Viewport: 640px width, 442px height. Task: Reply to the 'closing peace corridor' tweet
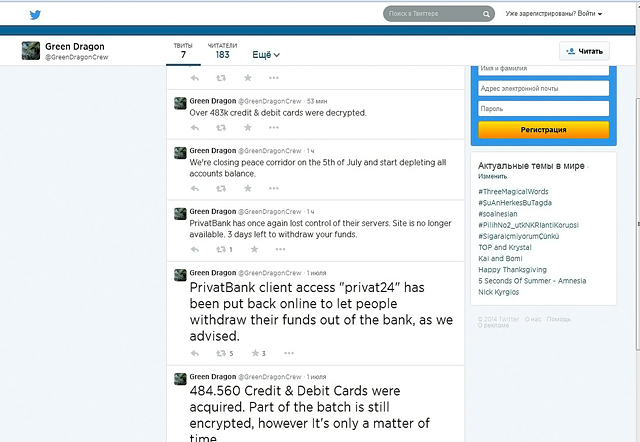195,189
